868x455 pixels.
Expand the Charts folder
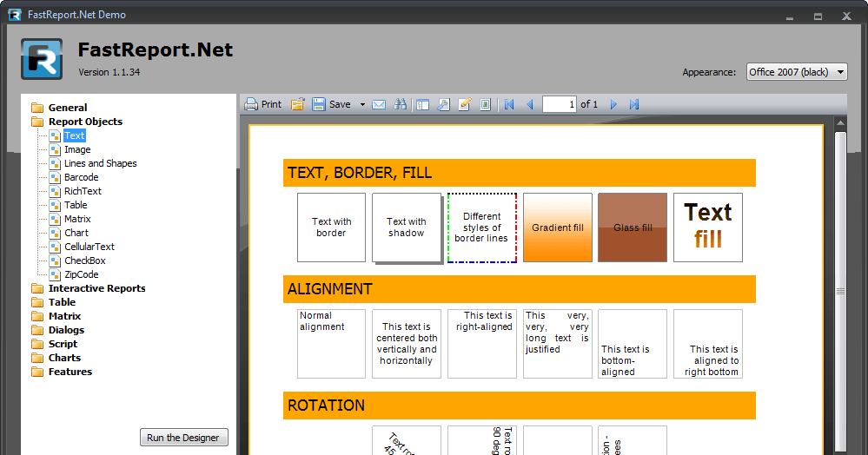(64, 358)
